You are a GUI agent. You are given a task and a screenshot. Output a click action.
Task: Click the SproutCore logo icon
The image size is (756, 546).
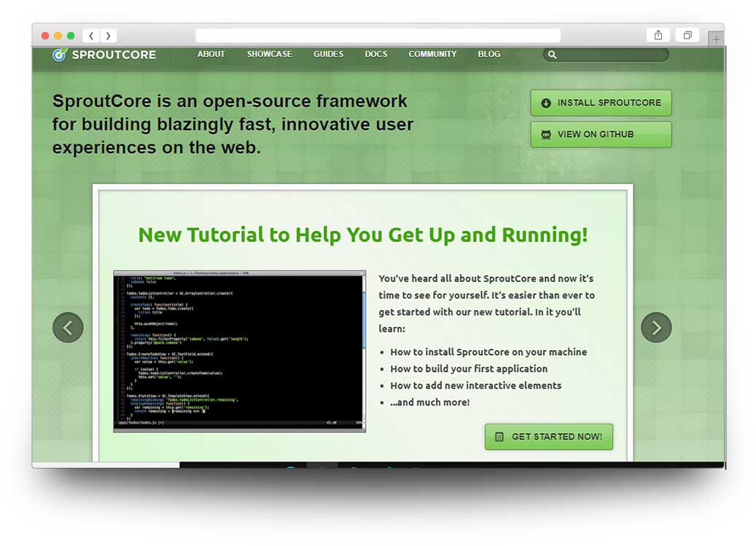click(x=59, y=55)
